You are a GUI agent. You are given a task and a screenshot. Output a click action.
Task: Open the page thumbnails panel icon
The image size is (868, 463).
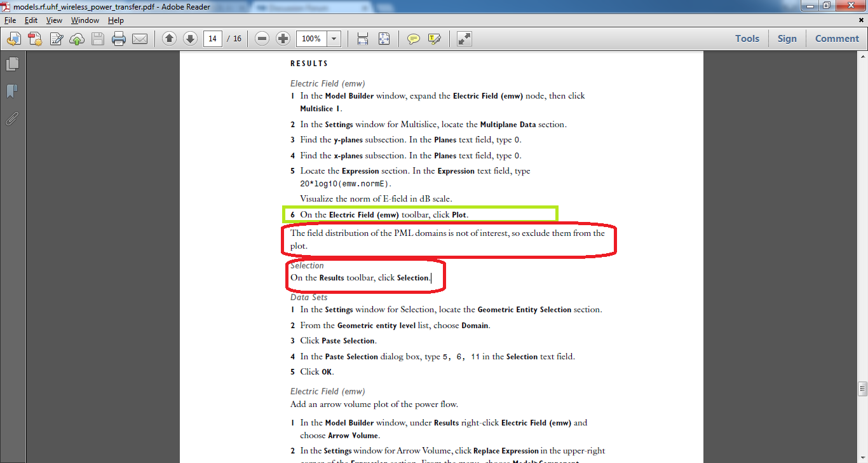point(12,64)
